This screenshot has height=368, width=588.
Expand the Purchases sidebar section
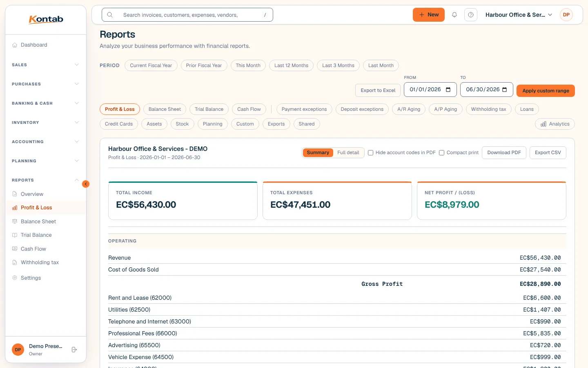[46, 84]
